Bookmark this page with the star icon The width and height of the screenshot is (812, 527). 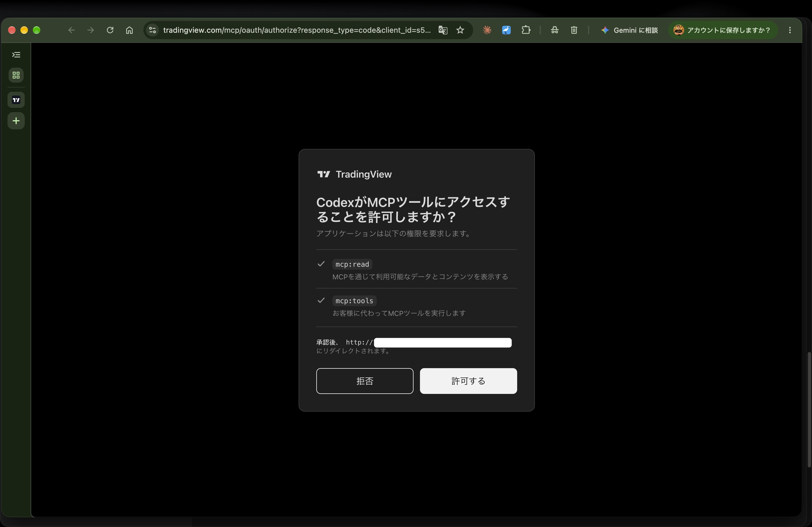(460, 30)
